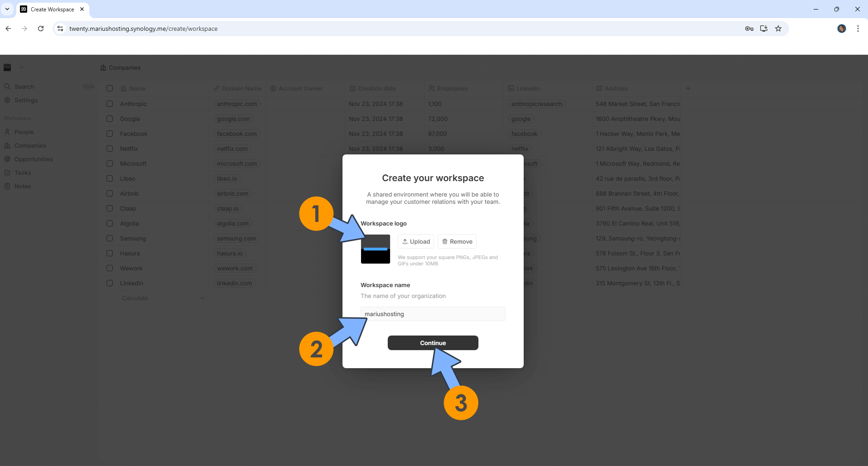Open the Chrome profile avatar
The width and height of the screenshot is (868, 466).
pos(842,29)
